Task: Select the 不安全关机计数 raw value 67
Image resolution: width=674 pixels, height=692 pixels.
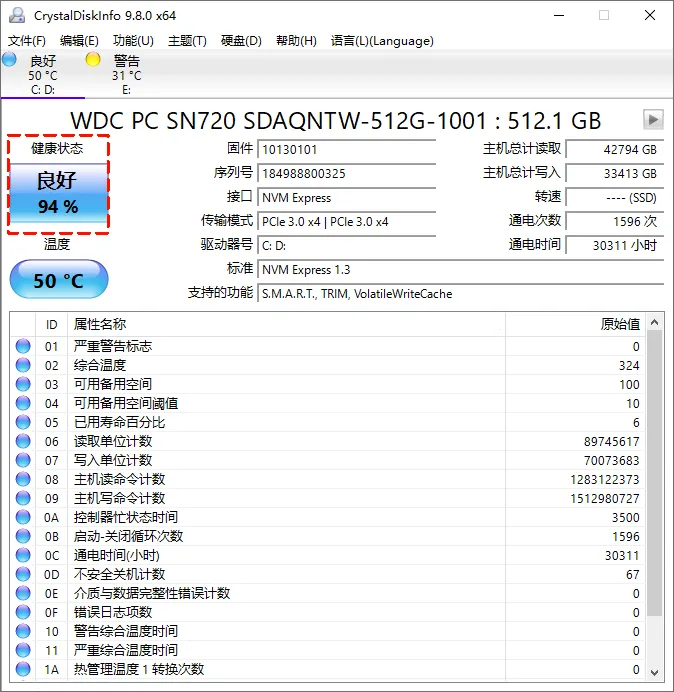Action: (x=633, y=575)
